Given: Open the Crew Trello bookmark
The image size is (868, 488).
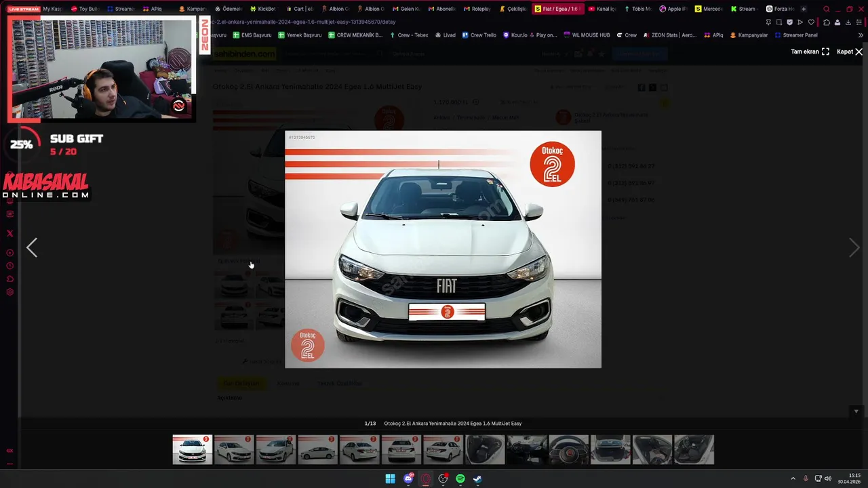Looking at the screenshot, I should coord(479,35).
